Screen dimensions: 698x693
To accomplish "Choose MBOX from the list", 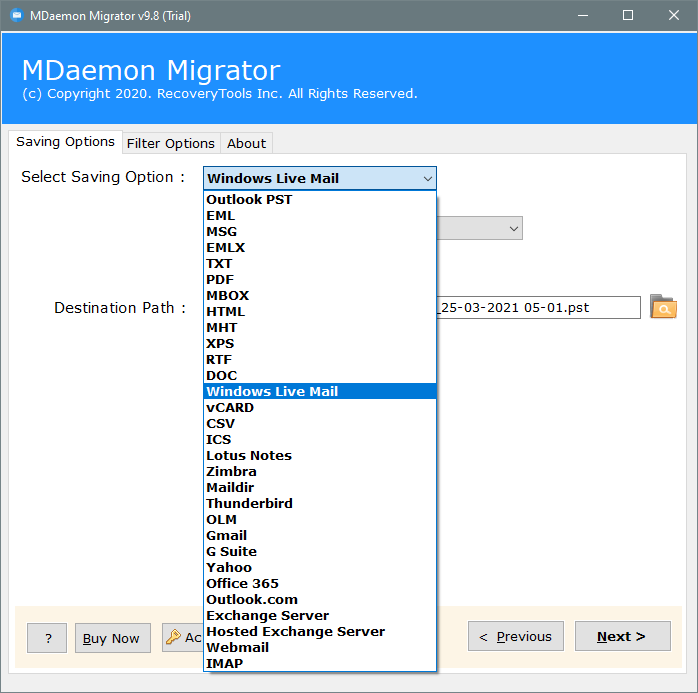I will pyautogui.click(x=320, y=296).
